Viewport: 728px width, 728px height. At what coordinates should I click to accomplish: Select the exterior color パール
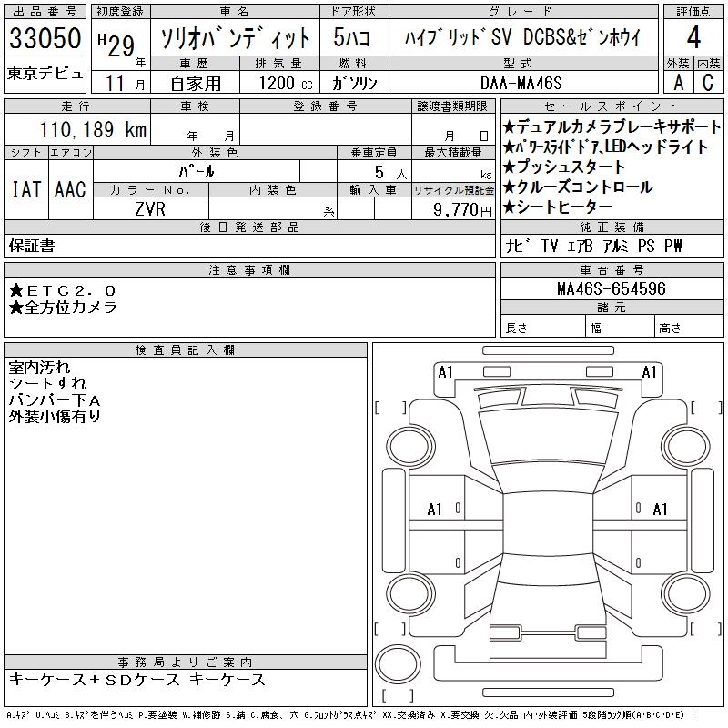(197, 171)
